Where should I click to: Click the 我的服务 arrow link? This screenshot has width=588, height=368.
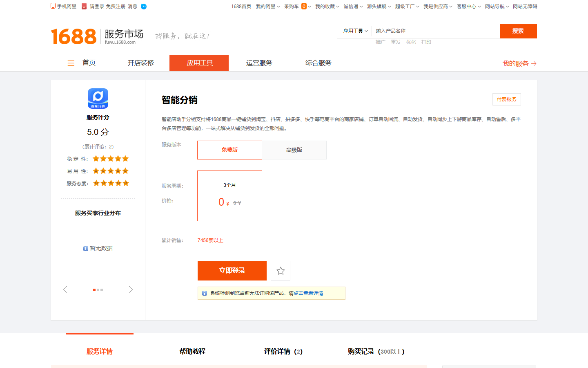pyautogui.click(x=519, y=63)
